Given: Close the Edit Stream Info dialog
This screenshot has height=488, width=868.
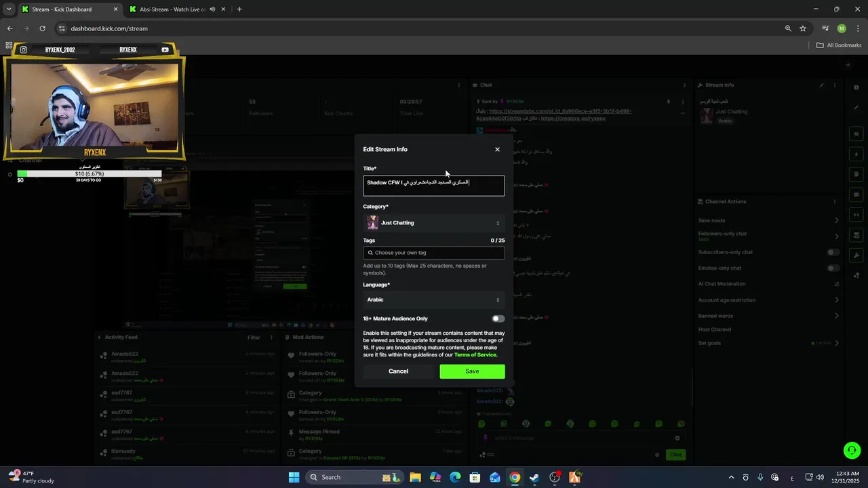Looking at the screenshot, I should coord(497,149).
